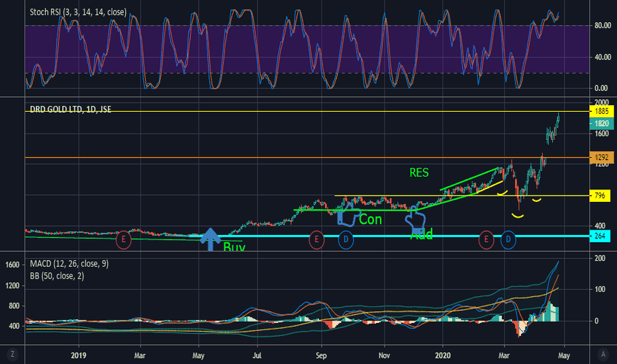Click 100 on MACD right scale
This screenshot has height=364, width=617.
600,289
